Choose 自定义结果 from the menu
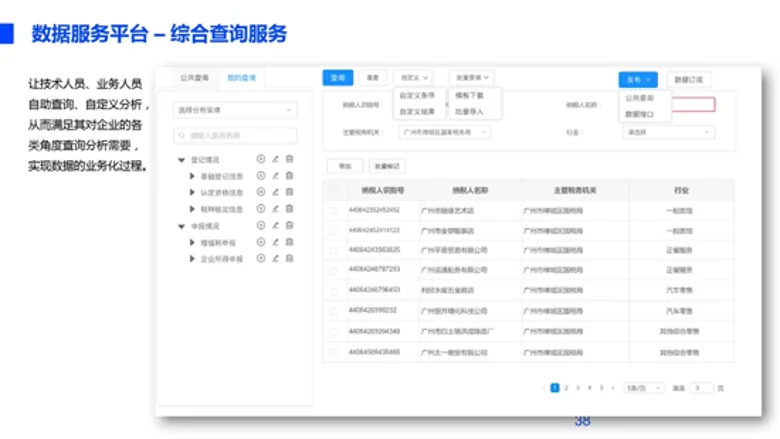This screenshot has width=780, height=439. pyautogui.click(x=417, y=111)
